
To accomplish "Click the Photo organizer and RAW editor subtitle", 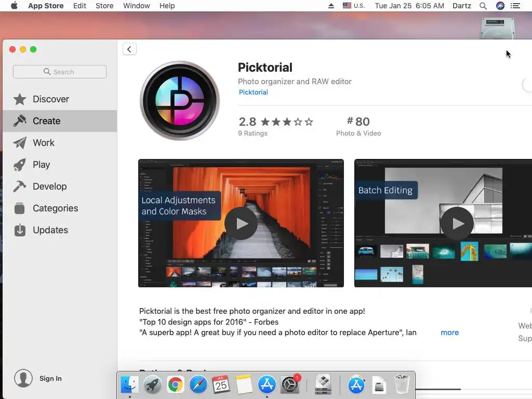I will click(295, 82).
